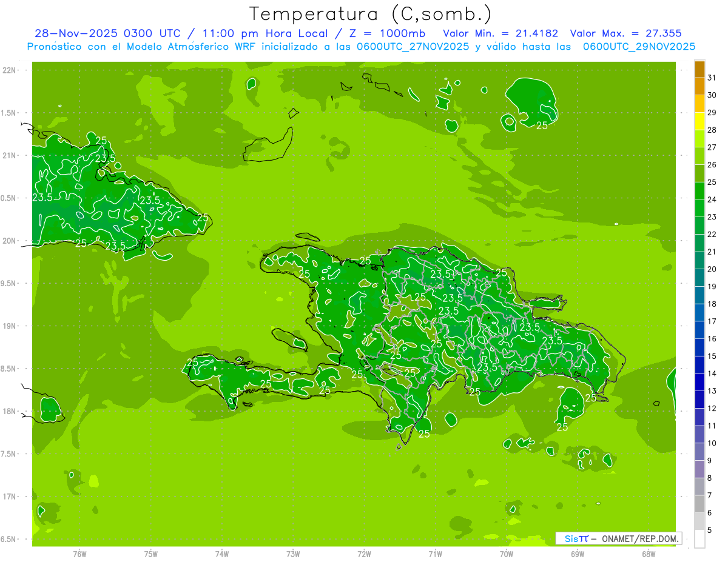Click the legend value 18
The height and width of the screenshot is (562, 728).
coord(712,304)
